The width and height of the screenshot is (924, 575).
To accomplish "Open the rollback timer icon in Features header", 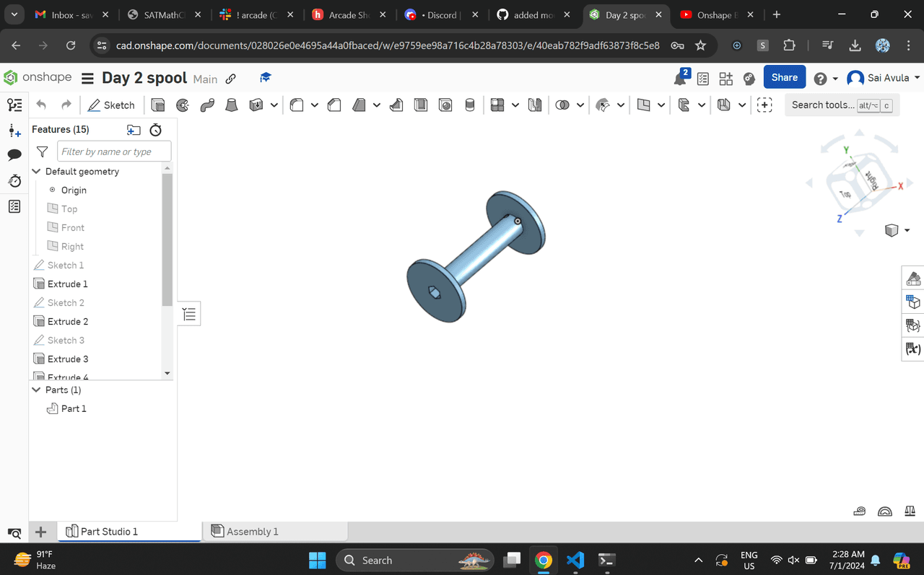I will pyautogui.click(x=155, y=130).
